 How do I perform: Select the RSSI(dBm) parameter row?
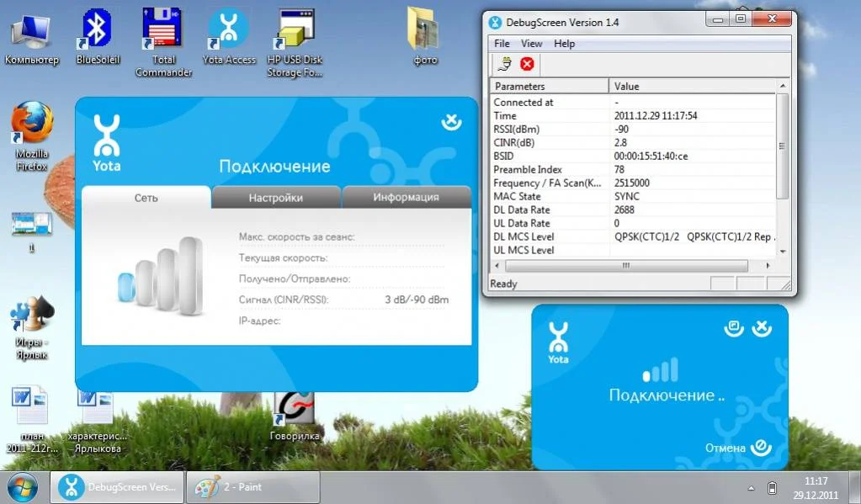click(633, 129)
